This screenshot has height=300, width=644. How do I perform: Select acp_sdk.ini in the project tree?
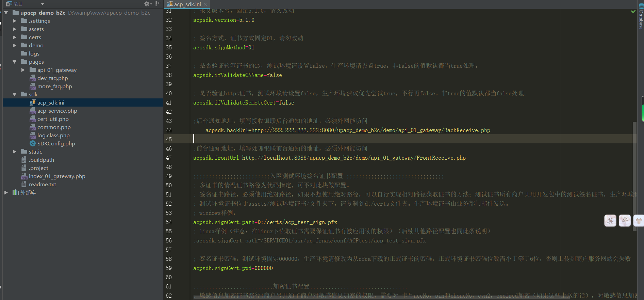(x=51, y=103)
